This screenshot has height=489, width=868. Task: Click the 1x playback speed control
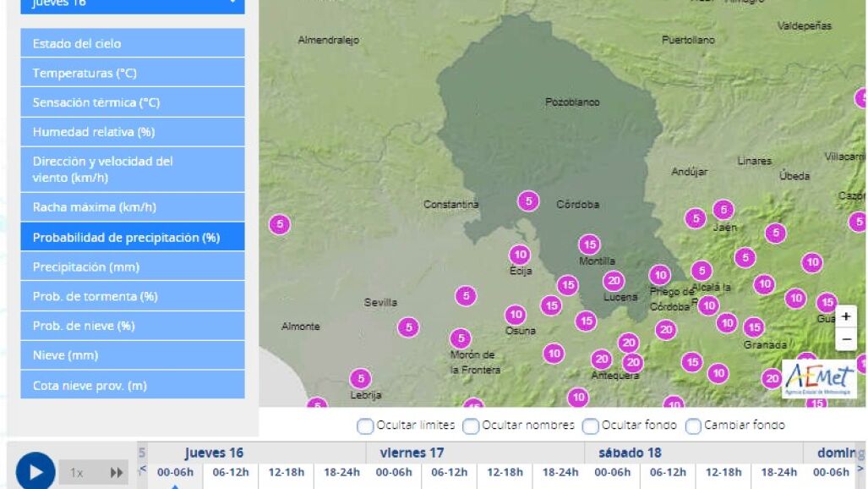(77, 473)
